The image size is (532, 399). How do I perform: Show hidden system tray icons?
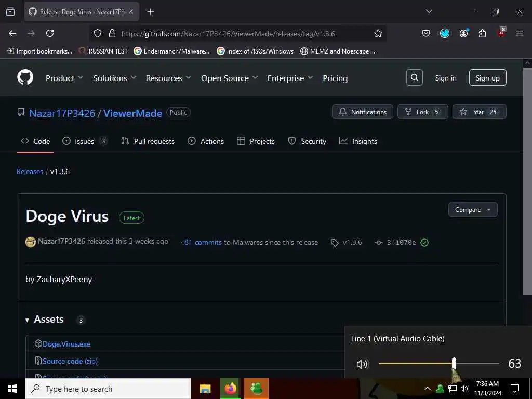428,389
